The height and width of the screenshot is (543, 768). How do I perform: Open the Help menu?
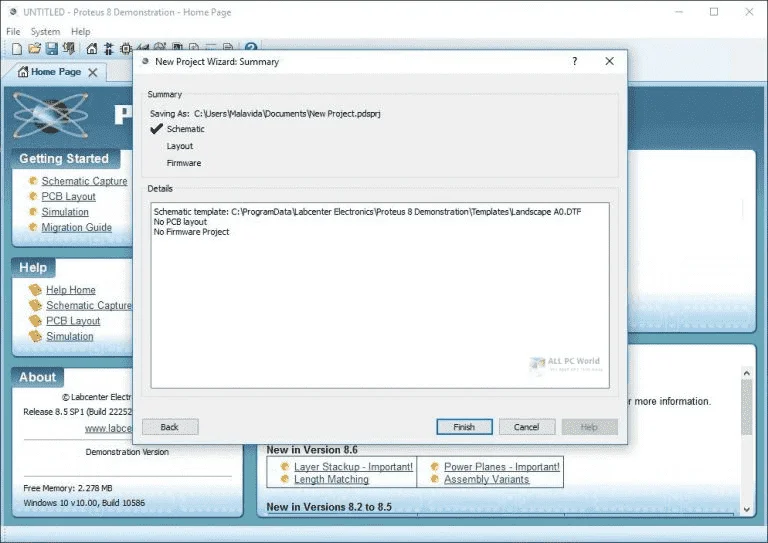[80, 31]
